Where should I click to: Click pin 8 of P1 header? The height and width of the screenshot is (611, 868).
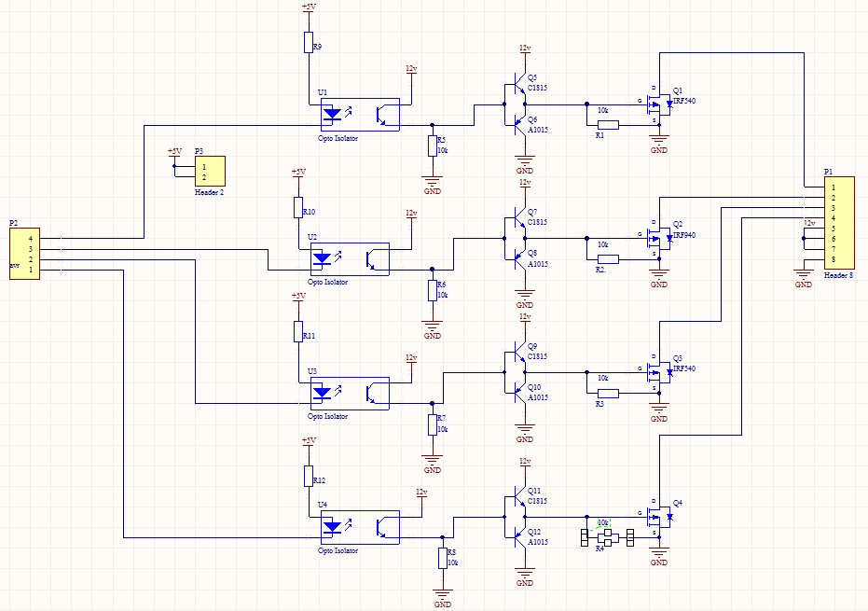click(x=834, y=259)
